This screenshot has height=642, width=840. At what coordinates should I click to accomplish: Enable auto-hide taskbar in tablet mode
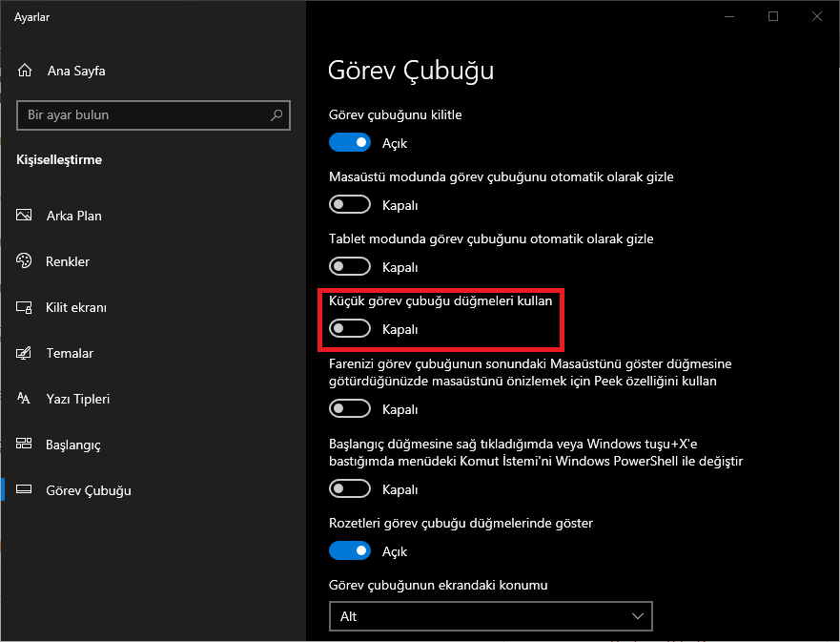350,266
